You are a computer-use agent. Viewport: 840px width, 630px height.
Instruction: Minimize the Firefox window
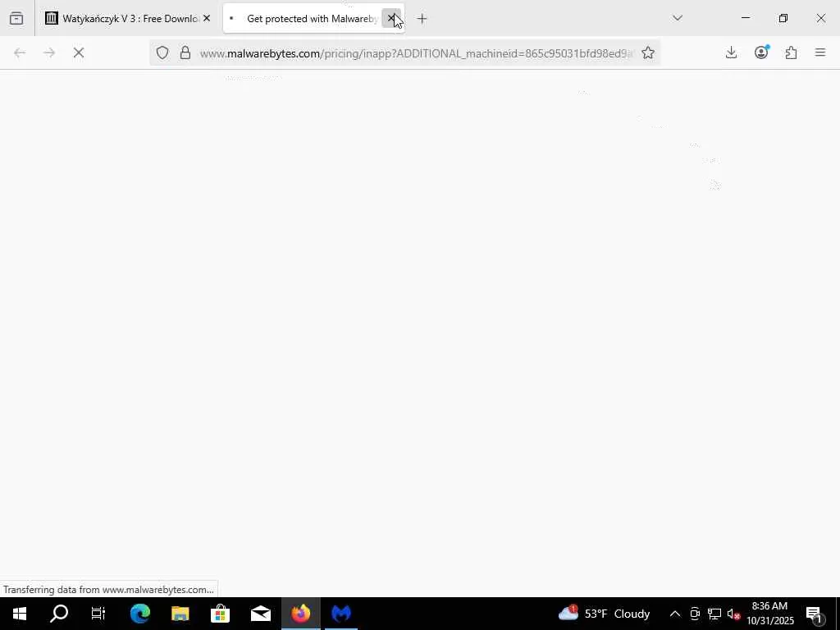point(746,18)
